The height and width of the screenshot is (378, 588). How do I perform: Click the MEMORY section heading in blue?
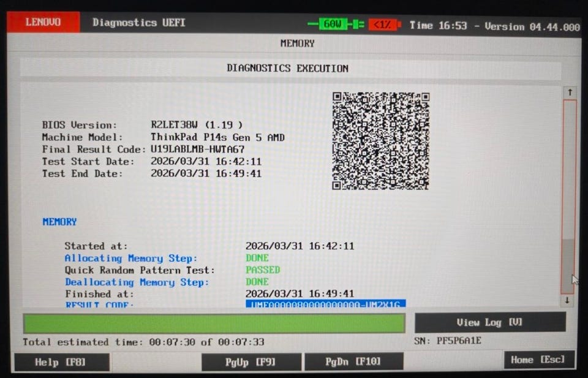59,222
